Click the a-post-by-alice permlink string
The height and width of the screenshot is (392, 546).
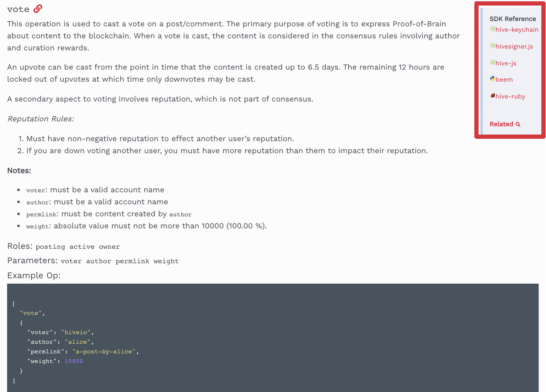pyautogui.click(x=105, y=351)
